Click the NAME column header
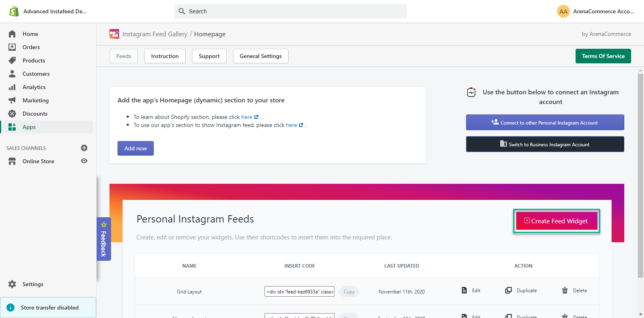 [x=189, y=266]
